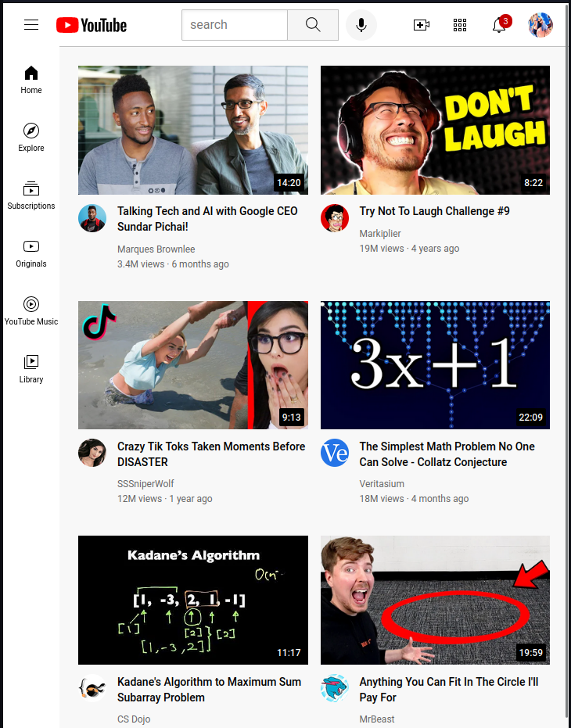571x728 pixels.
Task: Open the YouTube apps grid
Action: click(x=460, y=25)
